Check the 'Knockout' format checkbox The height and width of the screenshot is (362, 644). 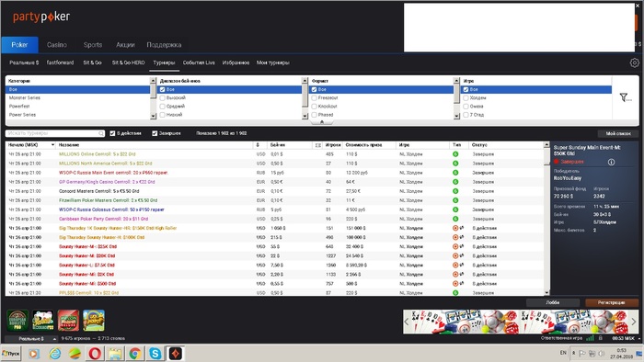315,107
